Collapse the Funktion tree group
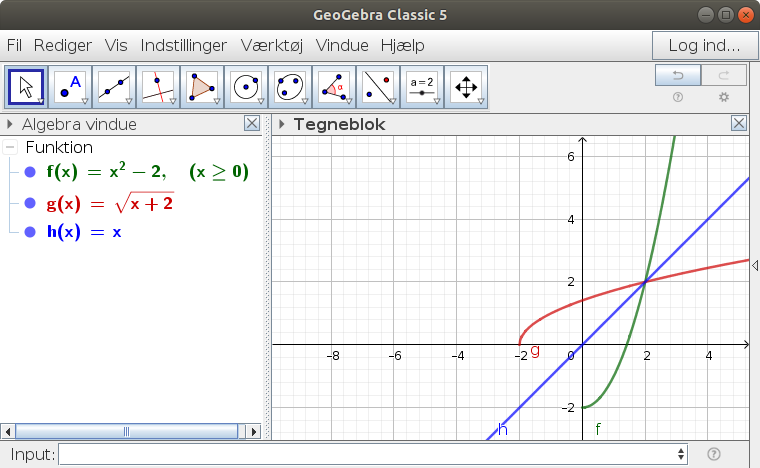760x468 pixels. point(10,147)
